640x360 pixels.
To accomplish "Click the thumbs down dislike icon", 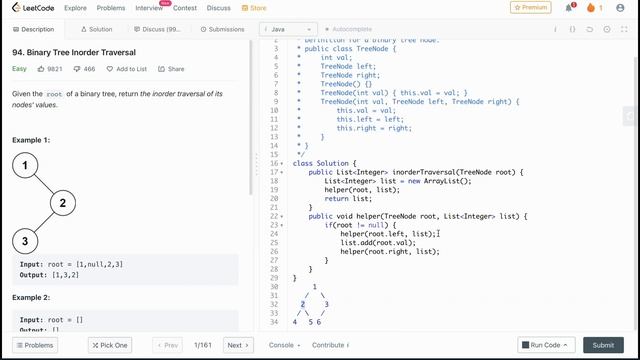I will click(x=77, y=69).
